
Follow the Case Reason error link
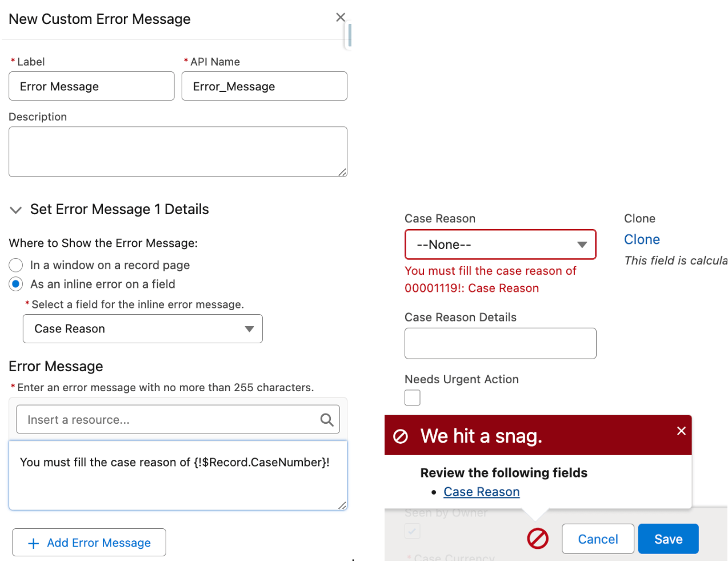coord(481,492)
